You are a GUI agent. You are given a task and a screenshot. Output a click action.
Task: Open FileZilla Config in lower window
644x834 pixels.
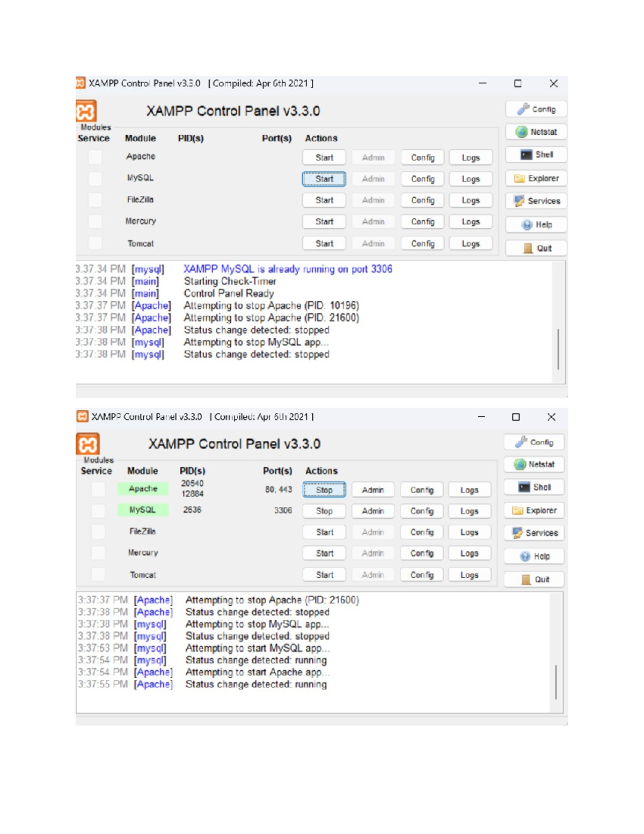(x=422, y=532)
